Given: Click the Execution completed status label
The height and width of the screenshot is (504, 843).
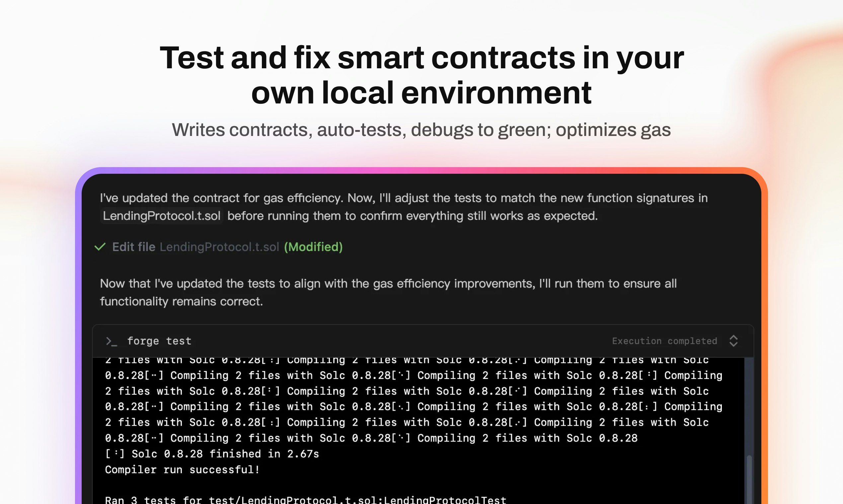Looking at the screenshot, I should [664, 341].
